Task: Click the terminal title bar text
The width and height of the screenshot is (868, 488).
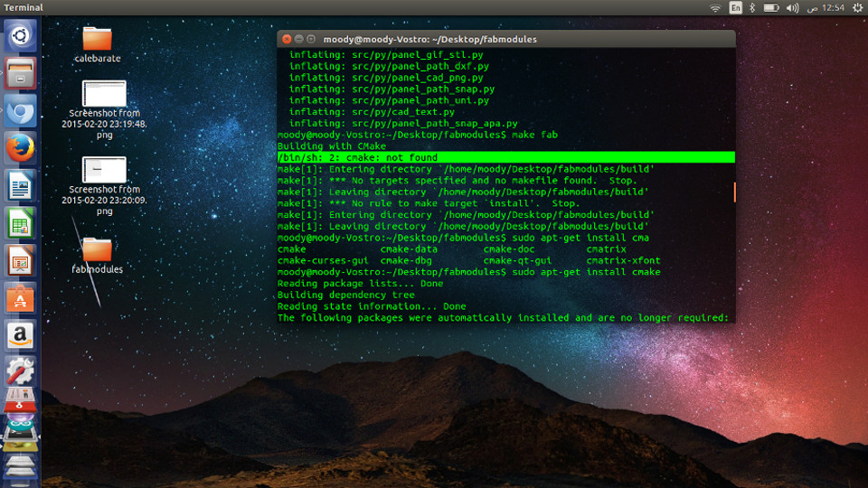Action: click(429, 39)
